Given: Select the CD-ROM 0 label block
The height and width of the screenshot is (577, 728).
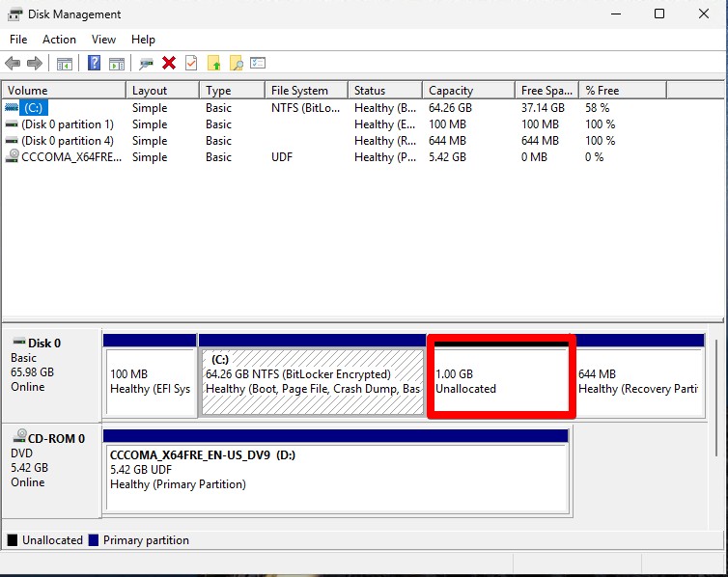Looking at the screenshot, I should point(52,470).
